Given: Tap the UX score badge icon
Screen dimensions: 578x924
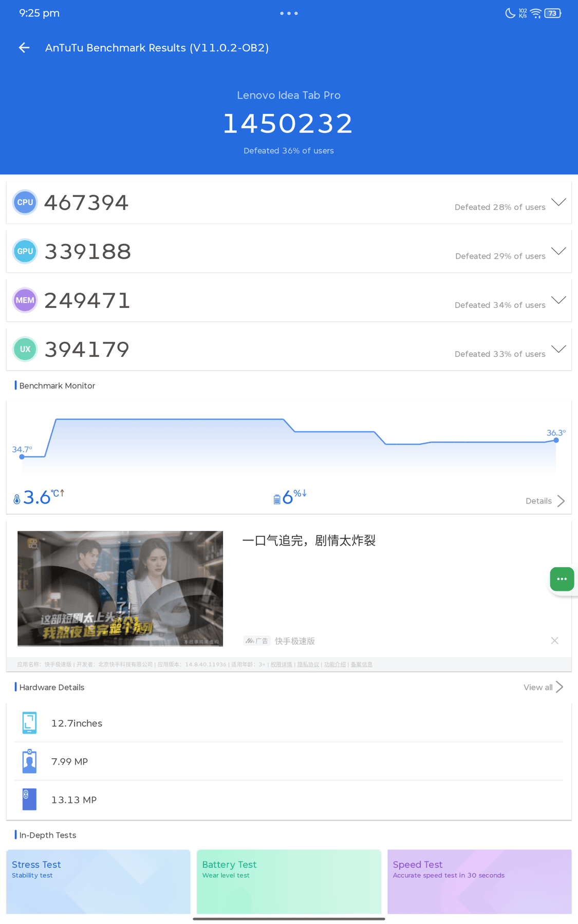Looking at the screenshot, I should pyautogui.click(x=25, y=349).
